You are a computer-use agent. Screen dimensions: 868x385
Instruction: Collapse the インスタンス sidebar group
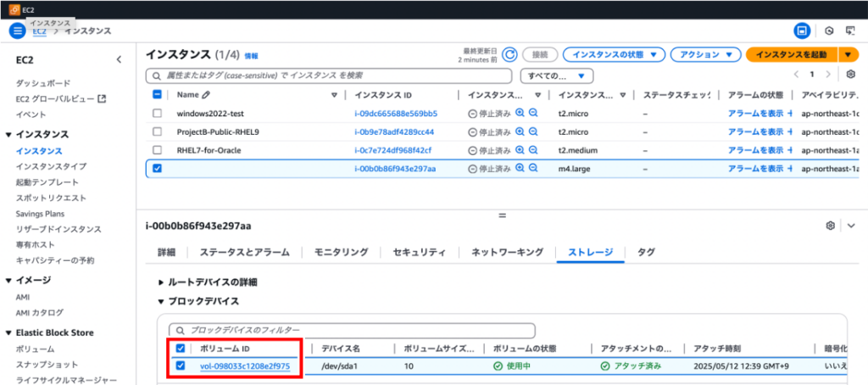[8, 135]
